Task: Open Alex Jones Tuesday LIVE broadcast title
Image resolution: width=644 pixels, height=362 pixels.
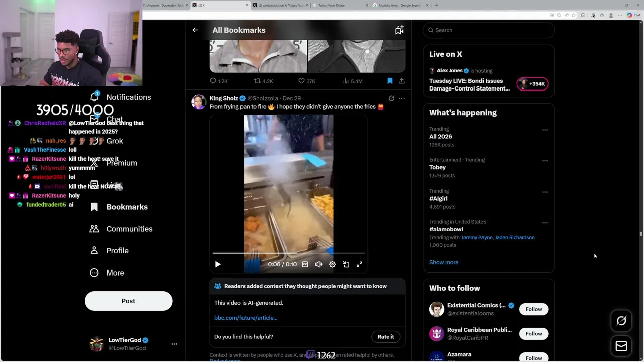Action: pos(469,84)
